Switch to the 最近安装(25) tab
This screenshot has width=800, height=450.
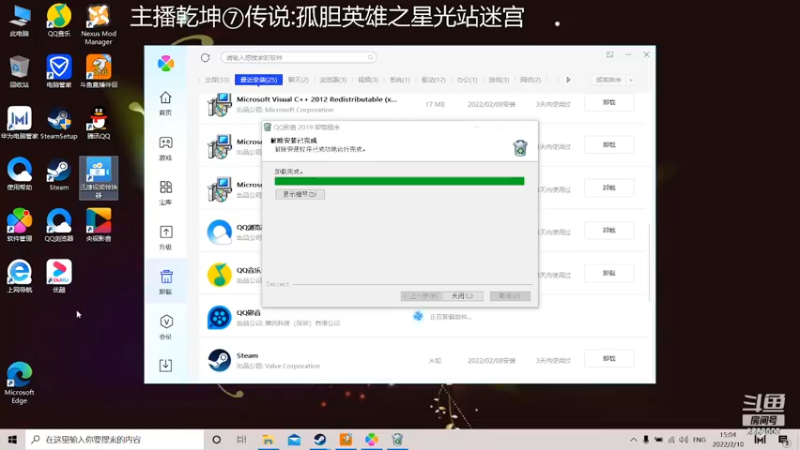coord(259,80)
